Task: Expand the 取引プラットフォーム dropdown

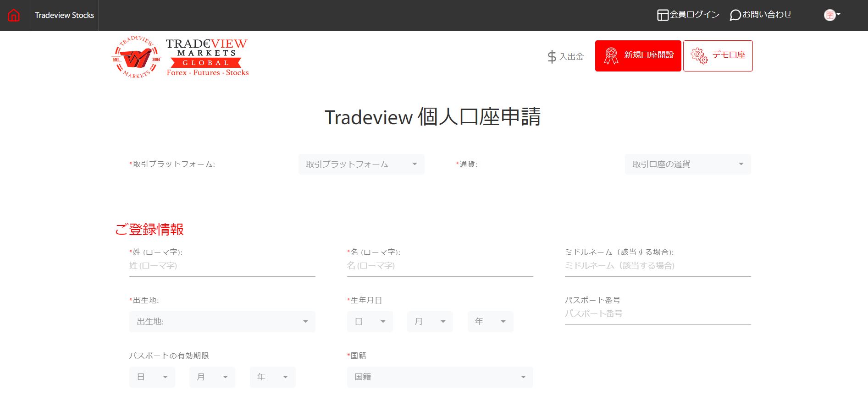Action: pyautogui.click(x=361, y=165)
